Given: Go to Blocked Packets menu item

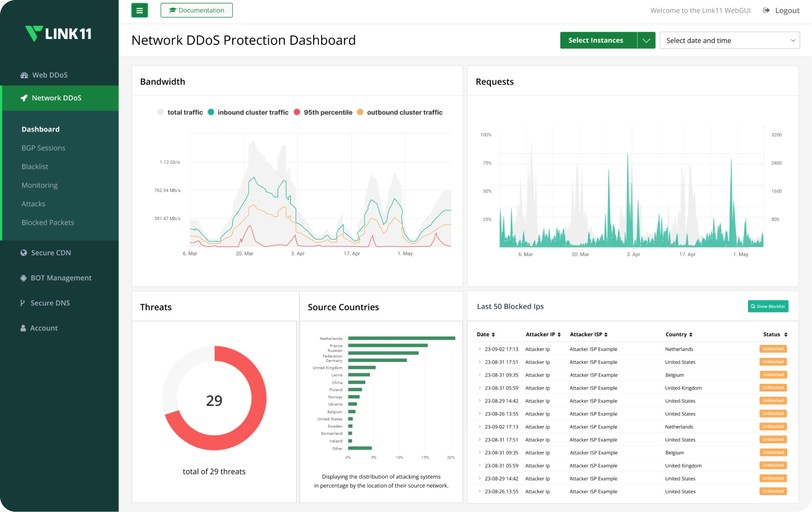Looking at the screenshot, I should [x=48, y=222].
